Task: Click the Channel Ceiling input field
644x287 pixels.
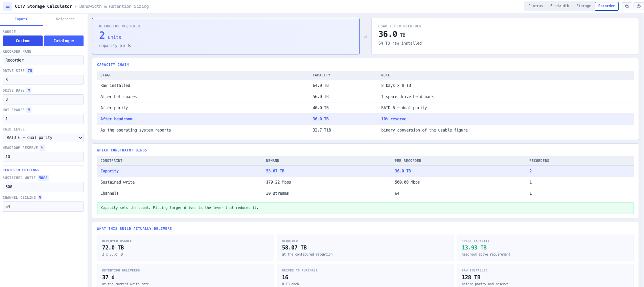Action: point(43,207)
